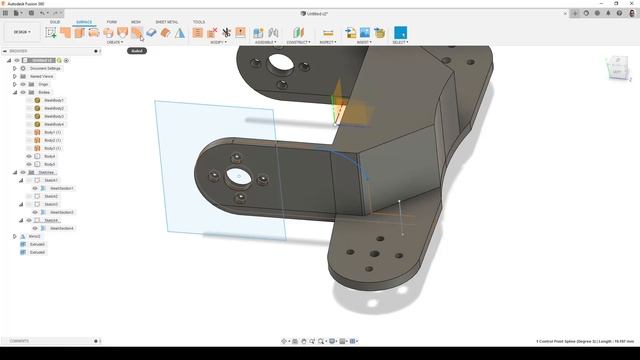
Task: Click the root component activate radio button
Action: (x=67, y=60)
